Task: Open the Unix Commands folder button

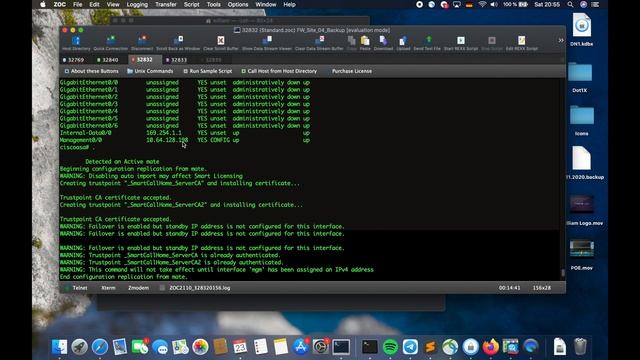Action: [x=150, y=71]
